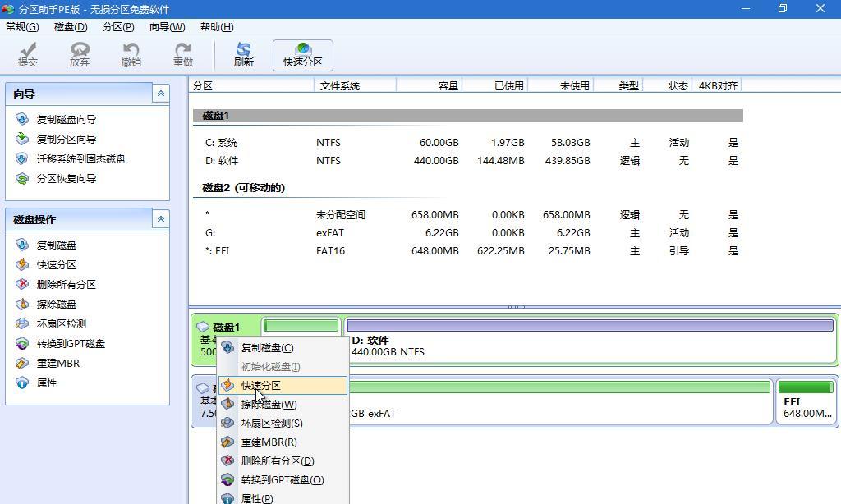Click the 4KB对齐 column header
Screen dimensions: 841x504
click(x=718, y=86)
